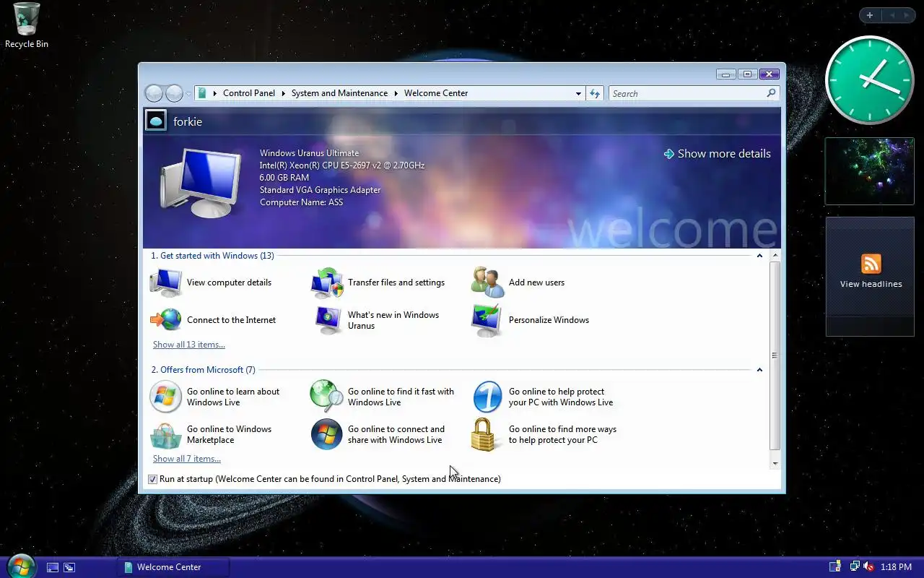The height and width of the screenshot is (578, 924).
Task: Click Show all 7 items link
Action: pyautogui.click(x=187, y=459)
